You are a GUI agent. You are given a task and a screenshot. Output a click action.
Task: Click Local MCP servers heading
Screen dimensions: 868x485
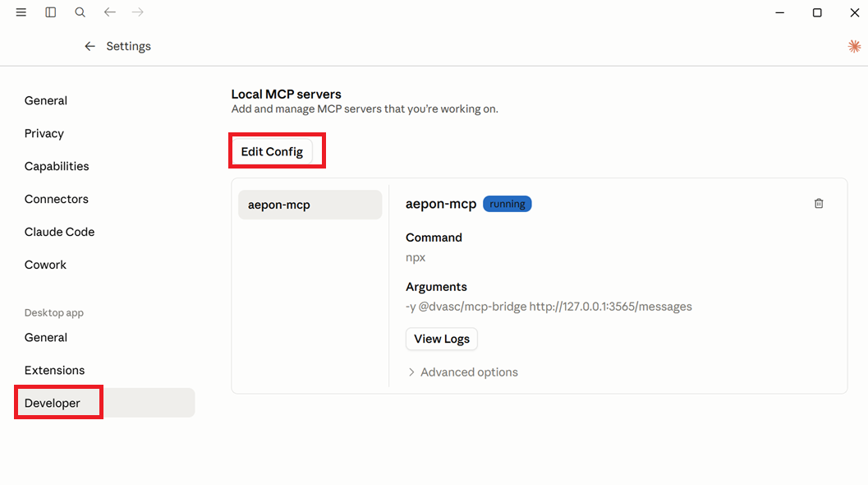tap(287, 95)
